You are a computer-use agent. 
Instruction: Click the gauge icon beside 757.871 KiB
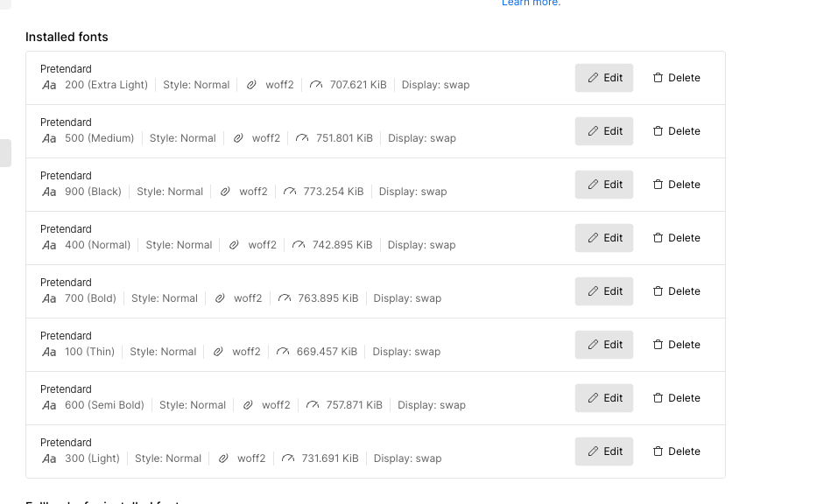[312, 405]
